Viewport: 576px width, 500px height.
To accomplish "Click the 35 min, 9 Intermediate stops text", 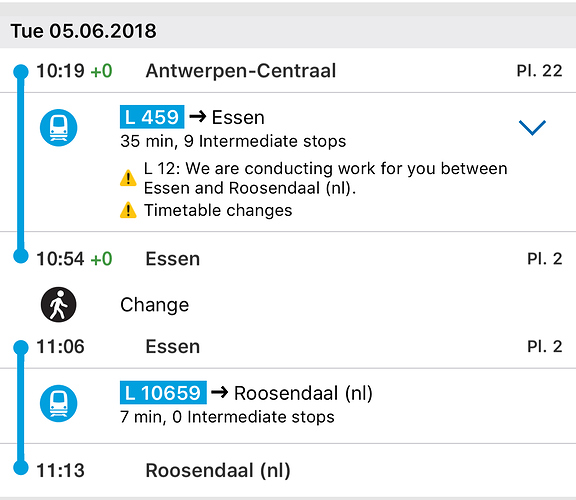I will [233, 141].
